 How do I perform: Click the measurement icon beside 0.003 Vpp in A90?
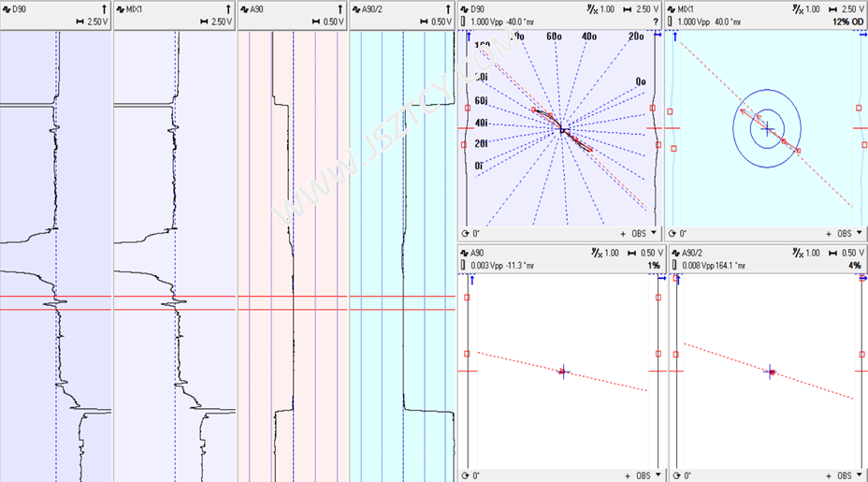(465, 266)
